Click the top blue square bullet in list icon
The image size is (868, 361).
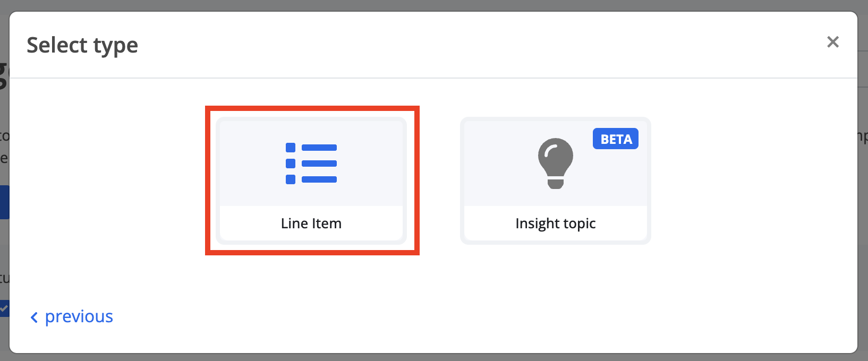pos(291,148)
